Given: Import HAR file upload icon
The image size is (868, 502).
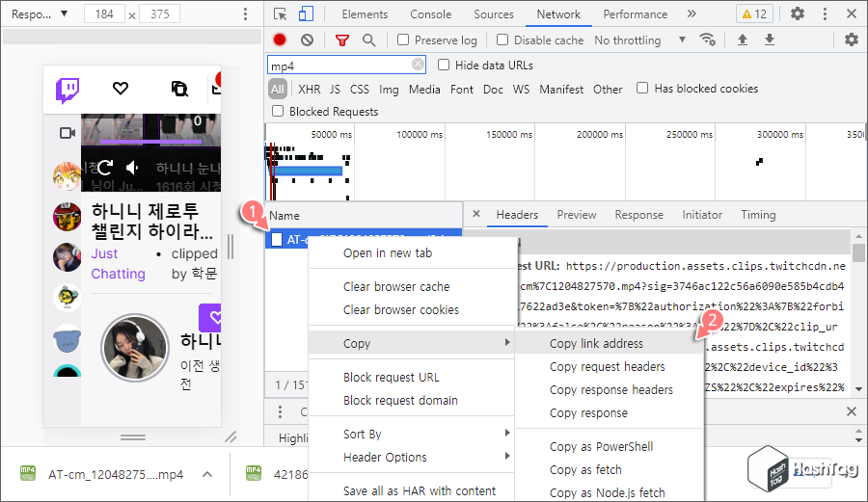Looking at the screenshot, I should click(x=743, y=40).
